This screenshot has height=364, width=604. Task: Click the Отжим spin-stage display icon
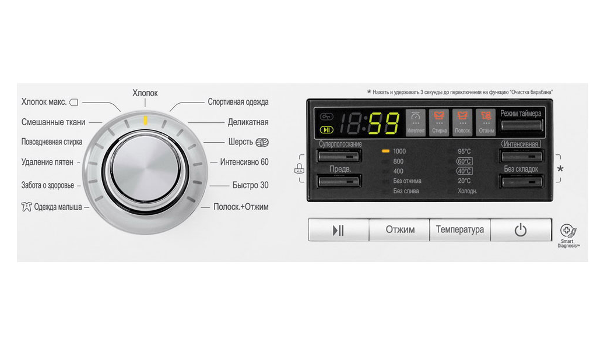click(486, 122)
